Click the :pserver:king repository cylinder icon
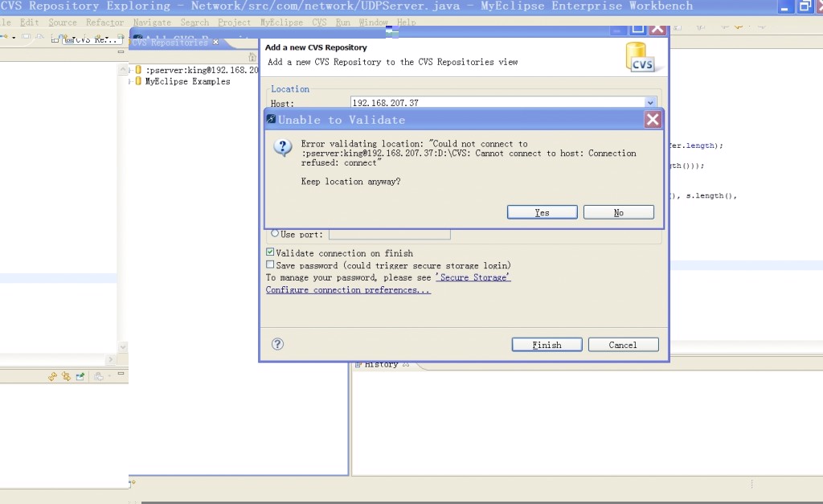 click(138, 69)
